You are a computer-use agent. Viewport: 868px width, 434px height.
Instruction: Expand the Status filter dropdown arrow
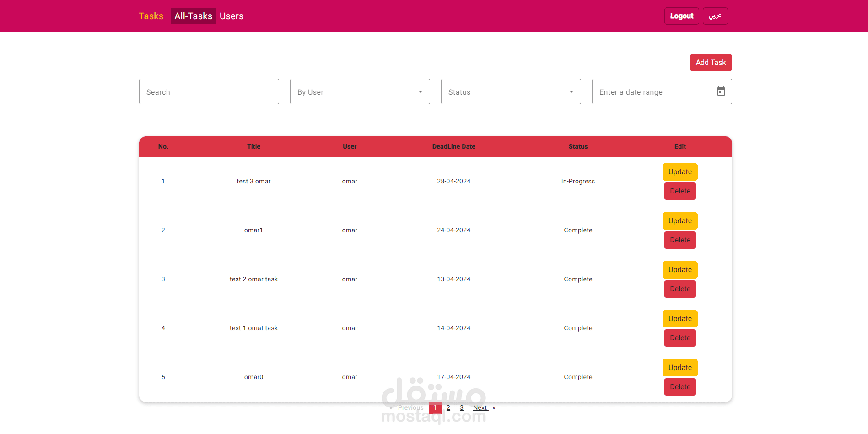point(571,92)
